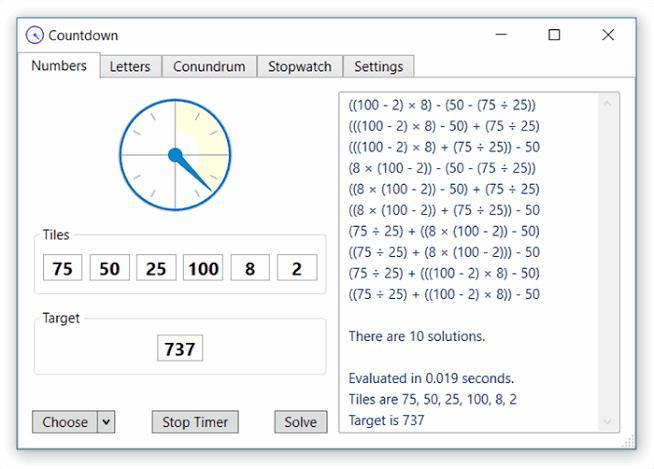Select the tile field showing 50

point(109,268)
